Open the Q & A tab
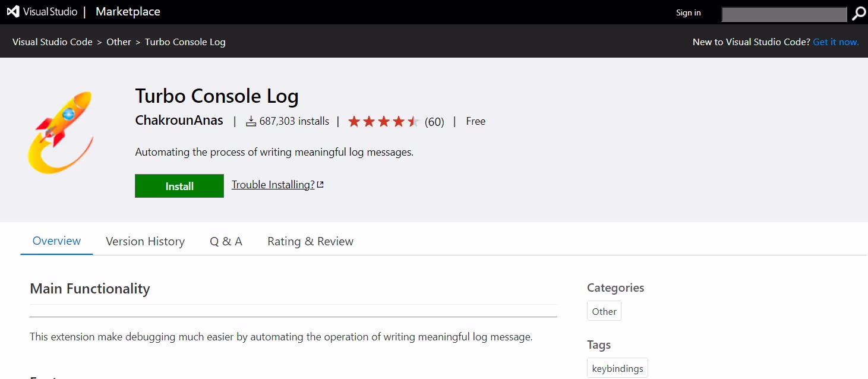This screenshot has width=868, height=379. pos(226,241)
